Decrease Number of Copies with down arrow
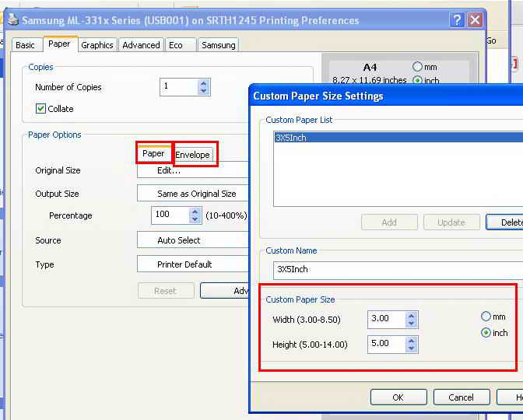The width and height of the screenshot is (523, 420). [203, 91]
